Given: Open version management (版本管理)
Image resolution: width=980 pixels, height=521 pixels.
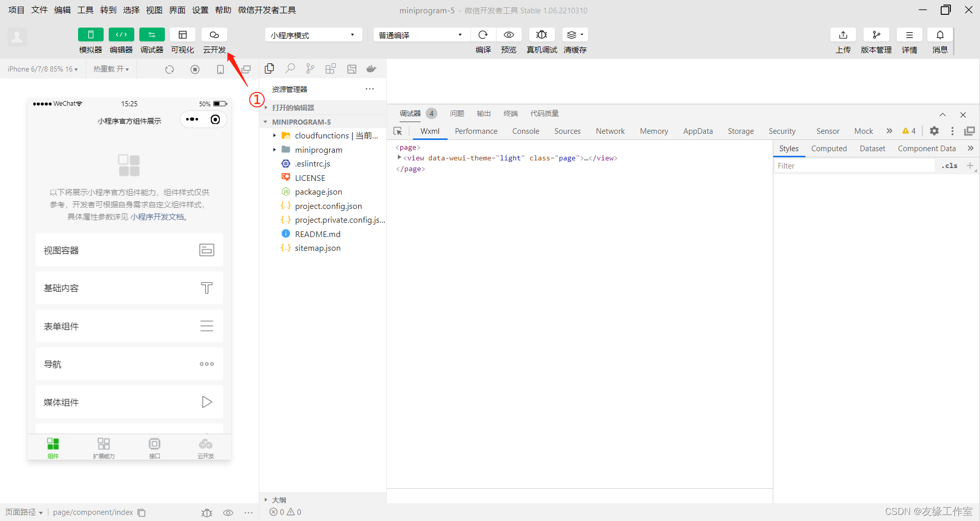Looking at the screenshot, I should click(x=876, y=35).
